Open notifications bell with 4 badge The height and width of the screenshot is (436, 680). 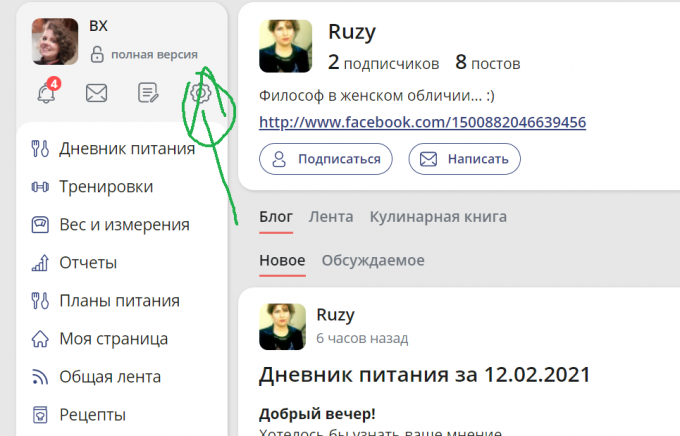[x=46, y=93]
